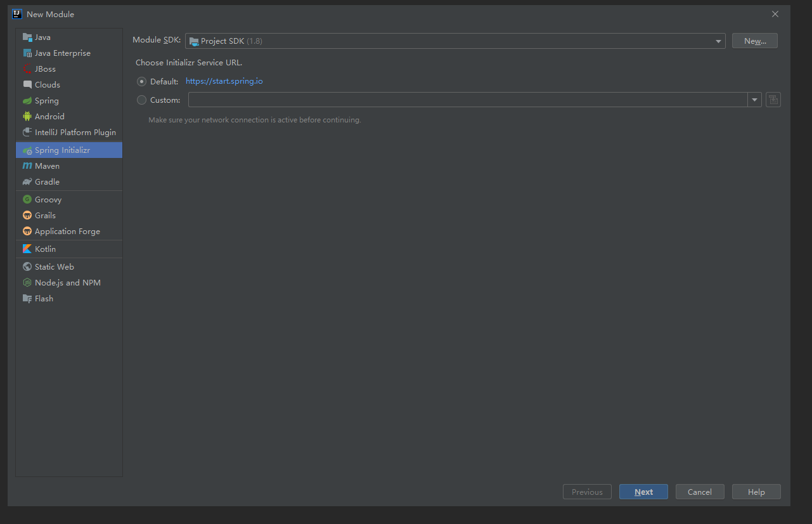
Task: Click the Flash folder icon
Action: point(27,299)
